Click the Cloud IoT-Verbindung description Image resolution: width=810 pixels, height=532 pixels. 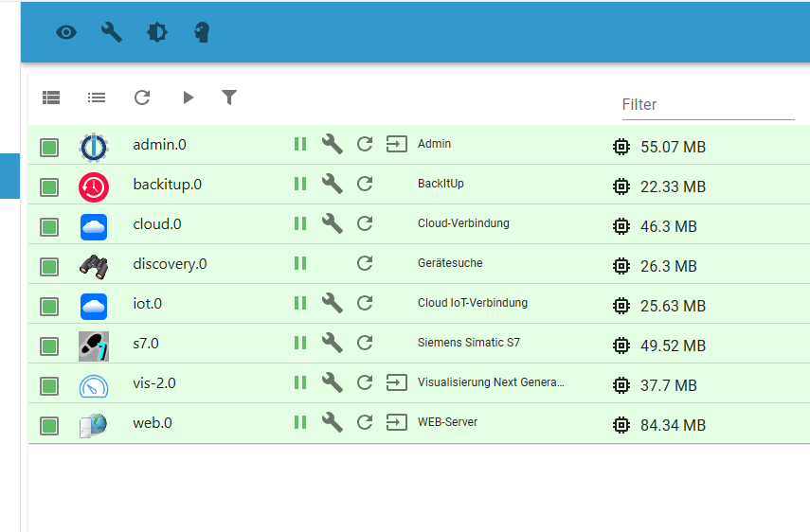point(473,303)
